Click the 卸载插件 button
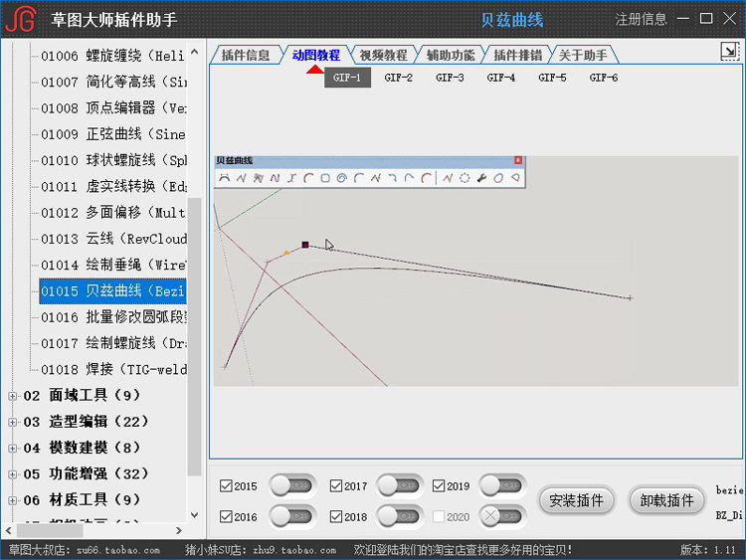This screenshot has width=746, height=560. click(x=666, y=500)
